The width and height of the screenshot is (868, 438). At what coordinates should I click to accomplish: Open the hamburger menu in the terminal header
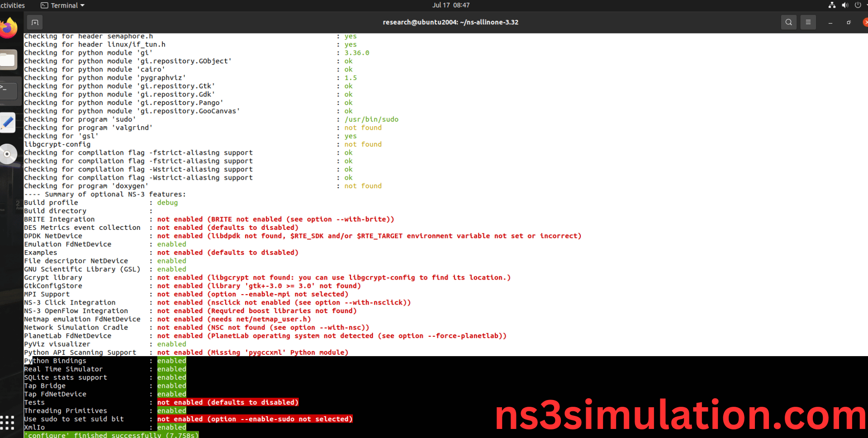coord(808,22)
